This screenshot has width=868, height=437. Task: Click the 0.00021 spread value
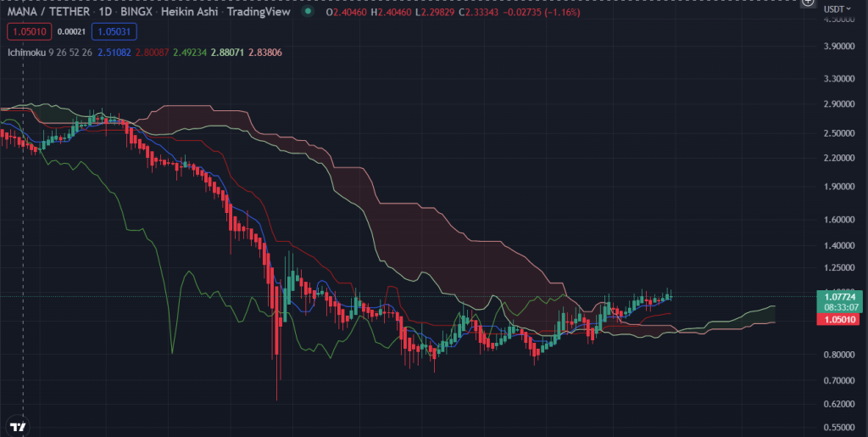click(x=71, y=31)
